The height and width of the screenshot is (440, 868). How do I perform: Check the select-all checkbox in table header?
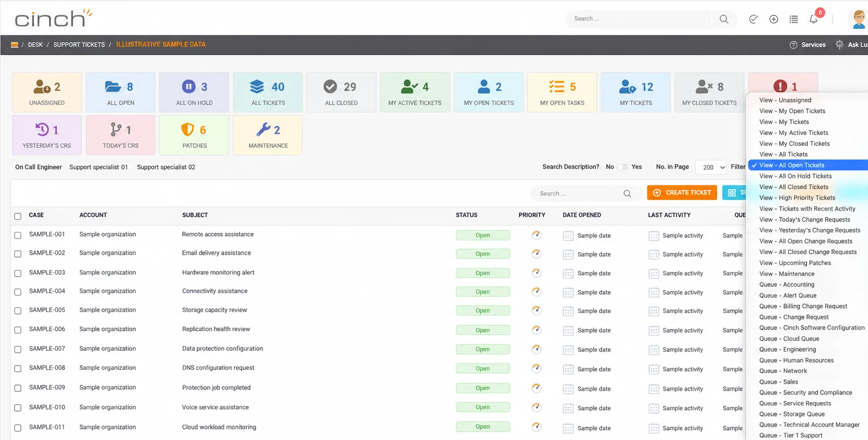click(x=18, y=216)
